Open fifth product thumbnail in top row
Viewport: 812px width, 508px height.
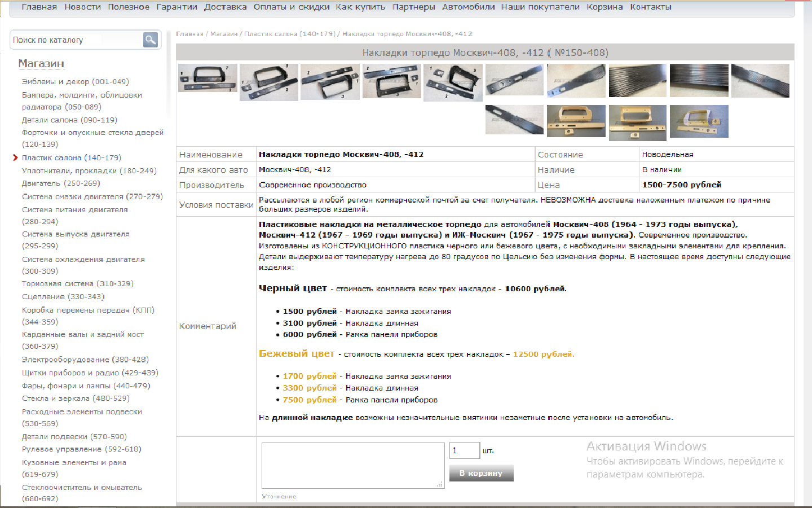(x=453, y=82)
